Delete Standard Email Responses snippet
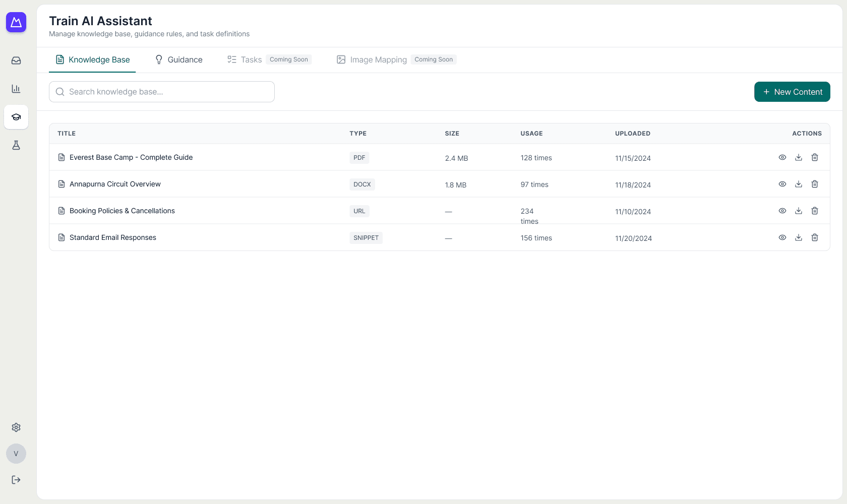The height and width of the screenshot is (504, 847). pos(815,237)
